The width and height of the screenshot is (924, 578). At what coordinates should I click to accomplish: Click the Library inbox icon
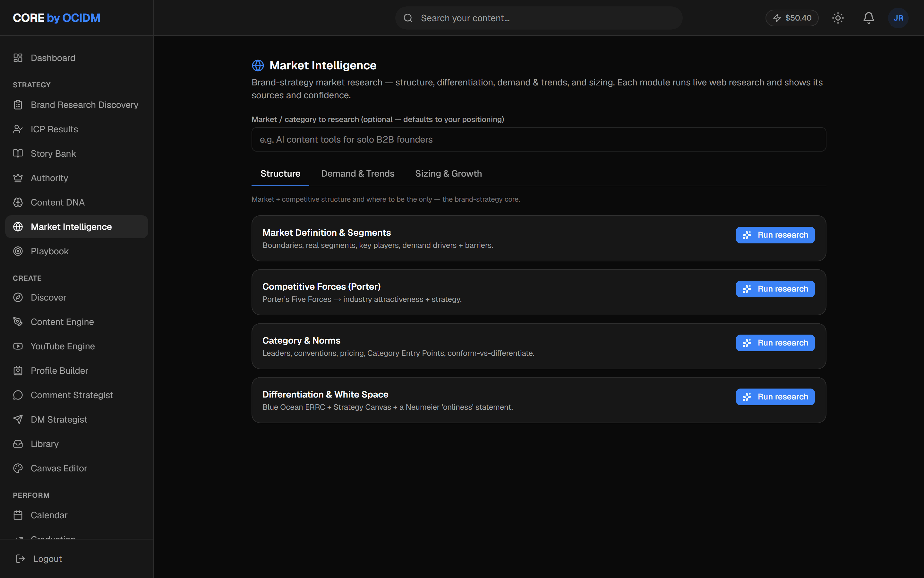(x=18, y=444)
